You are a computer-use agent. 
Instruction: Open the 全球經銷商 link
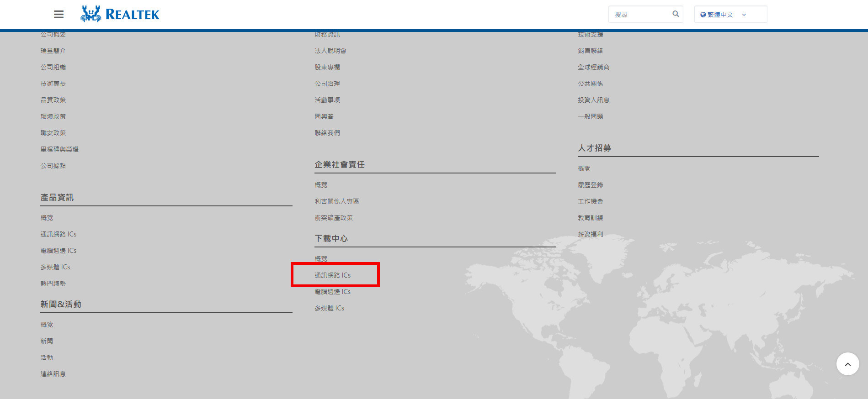click(x=593, y=67)
